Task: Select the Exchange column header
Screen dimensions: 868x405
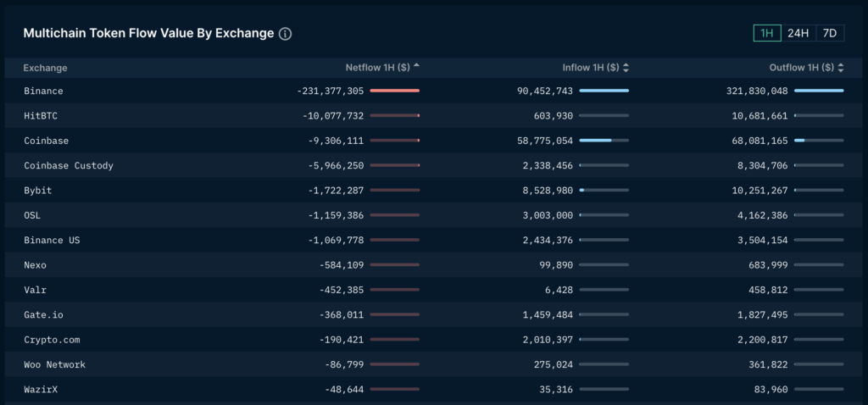Action: pyautogui.click(x=46, y=68)
